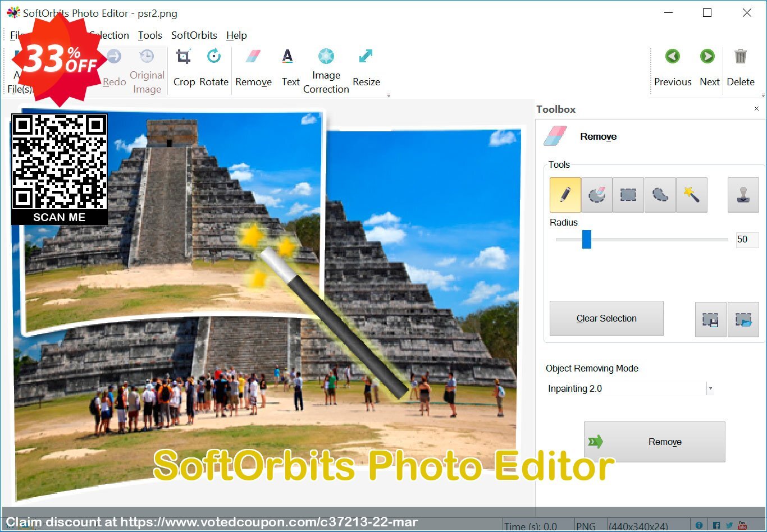Open the Selection menu
Image resolution: width=767 pixels, height=532 pixels.
(x=109, y=35)
